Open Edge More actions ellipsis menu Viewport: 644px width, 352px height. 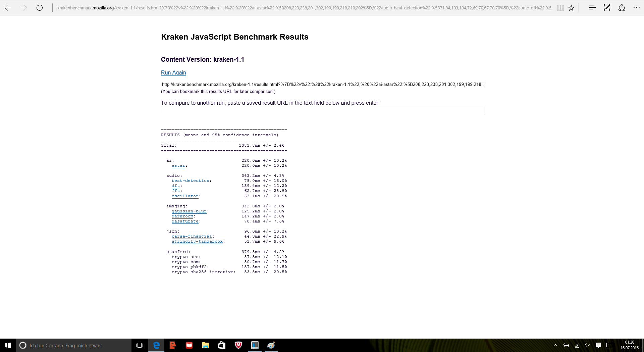click(636, 8)
